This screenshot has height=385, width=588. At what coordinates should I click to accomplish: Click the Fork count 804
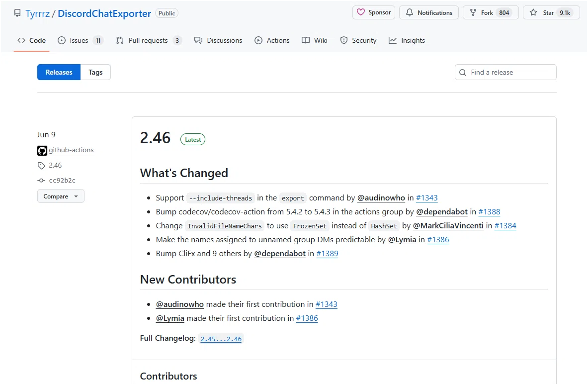[504, 13]
